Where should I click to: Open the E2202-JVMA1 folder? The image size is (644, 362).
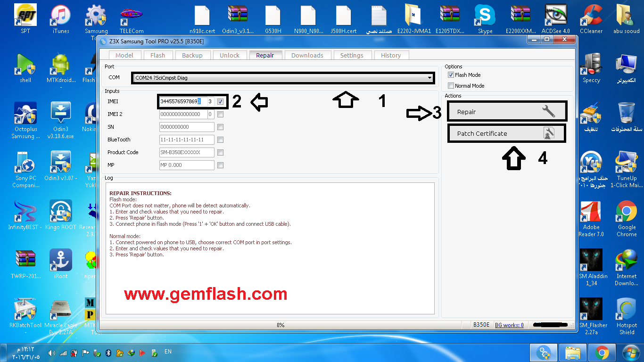[414, 19]
